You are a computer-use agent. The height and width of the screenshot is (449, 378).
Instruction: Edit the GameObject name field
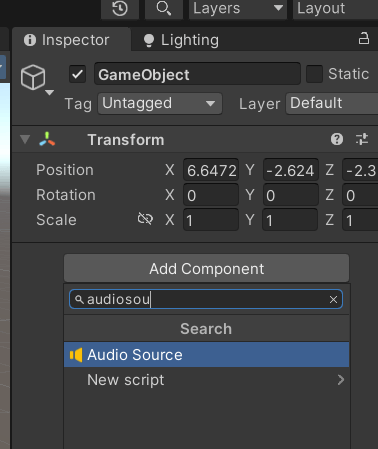197,74
